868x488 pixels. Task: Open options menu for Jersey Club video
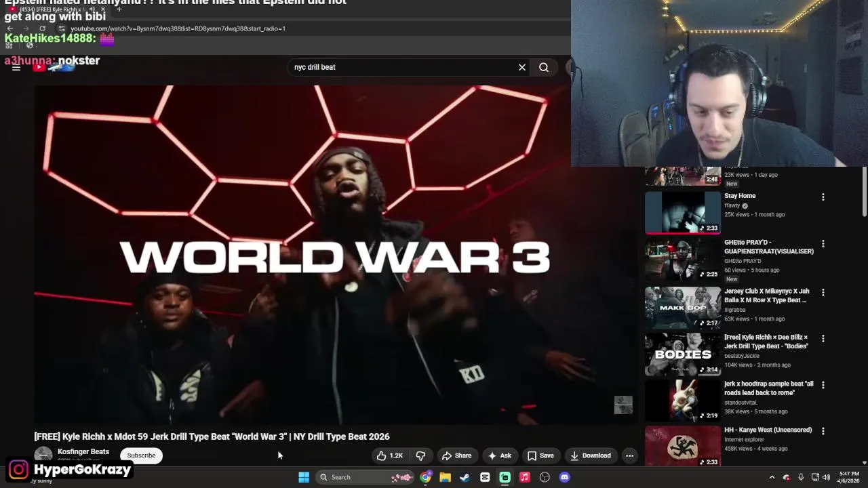[x=823, y=293]
